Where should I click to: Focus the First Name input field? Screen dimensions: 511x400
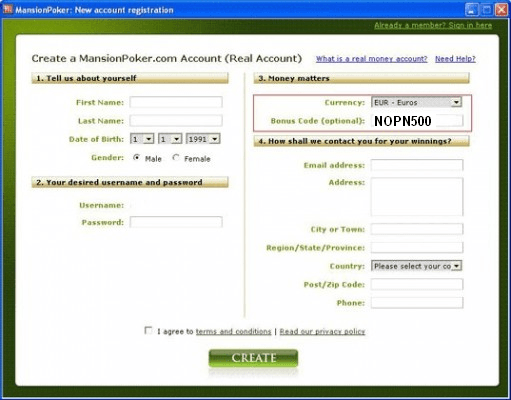coord(176,102)
